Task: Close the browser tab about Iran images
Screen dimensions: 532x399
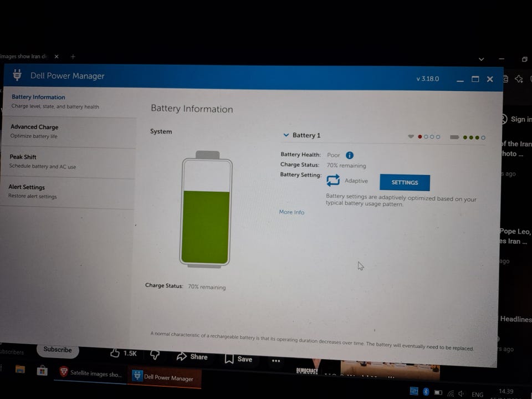Action: pyautogui.click(x=57, y=57)
